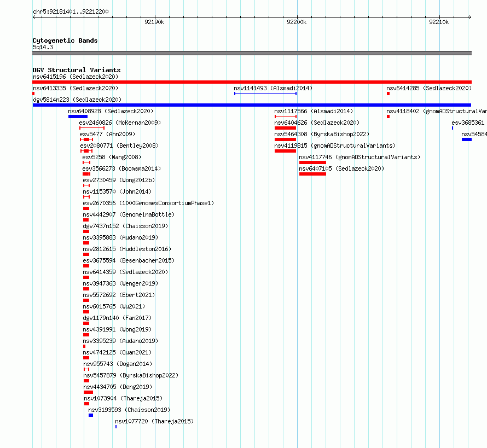Open nsv6015765 (Wu2021) label
487x448 pixels.
tap(114, 306)
